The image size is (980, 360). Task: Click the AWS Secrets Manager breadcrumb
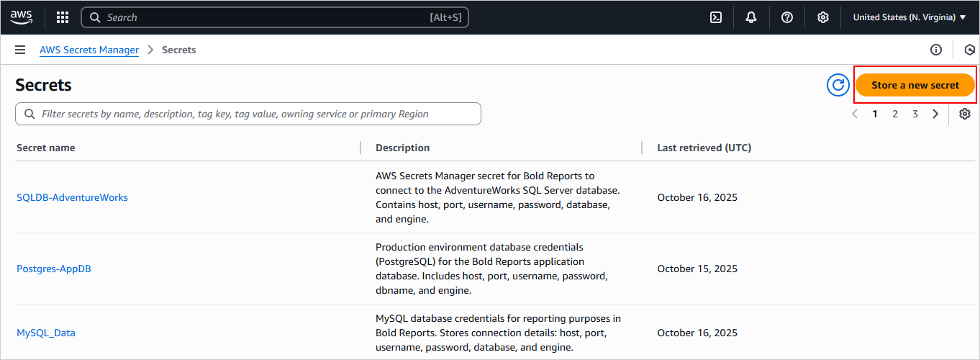tap(89, 50)
